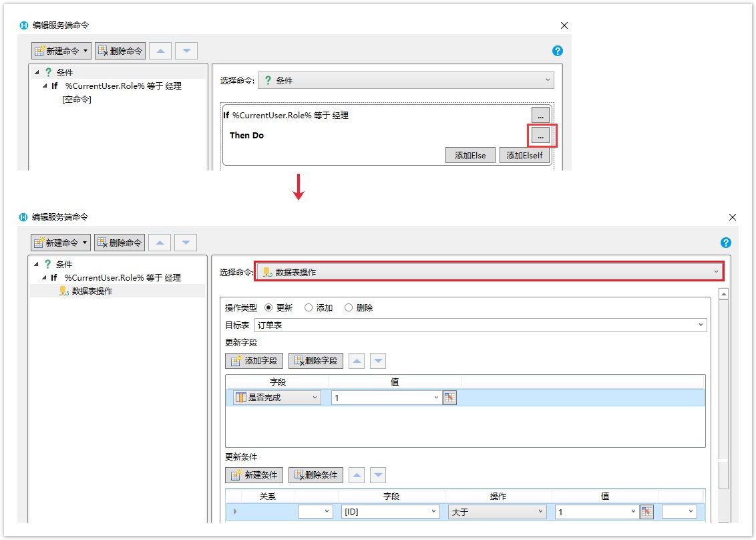Click the vertical scrollbar up arrow
The height and width of the screenshot is (540, 756).
(x=723, y=294)
